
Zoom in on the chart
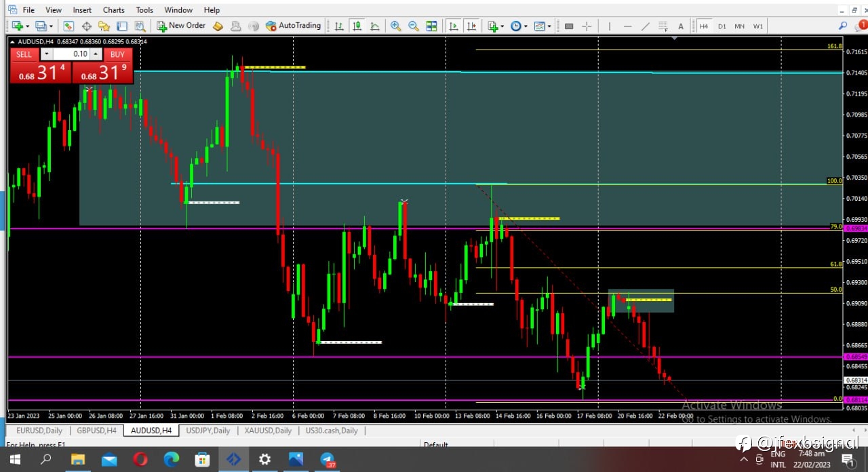(x=395, y=26)
